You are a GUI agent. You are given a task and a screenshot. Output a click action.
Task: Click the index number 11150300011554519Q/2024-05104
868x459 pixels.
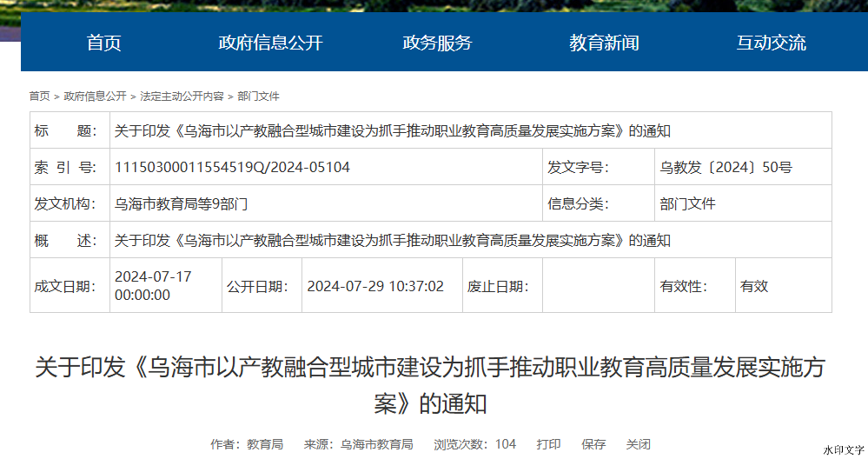[232, 168]
